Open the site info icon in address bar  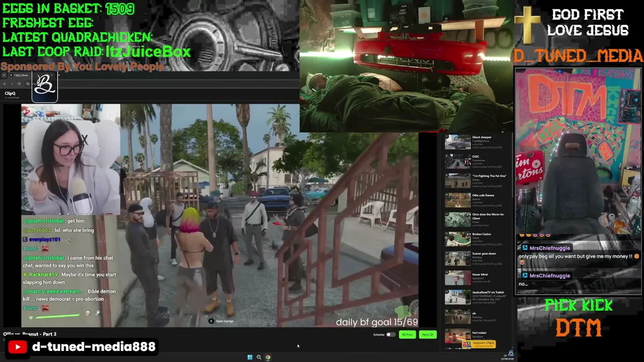coord(28,83)
